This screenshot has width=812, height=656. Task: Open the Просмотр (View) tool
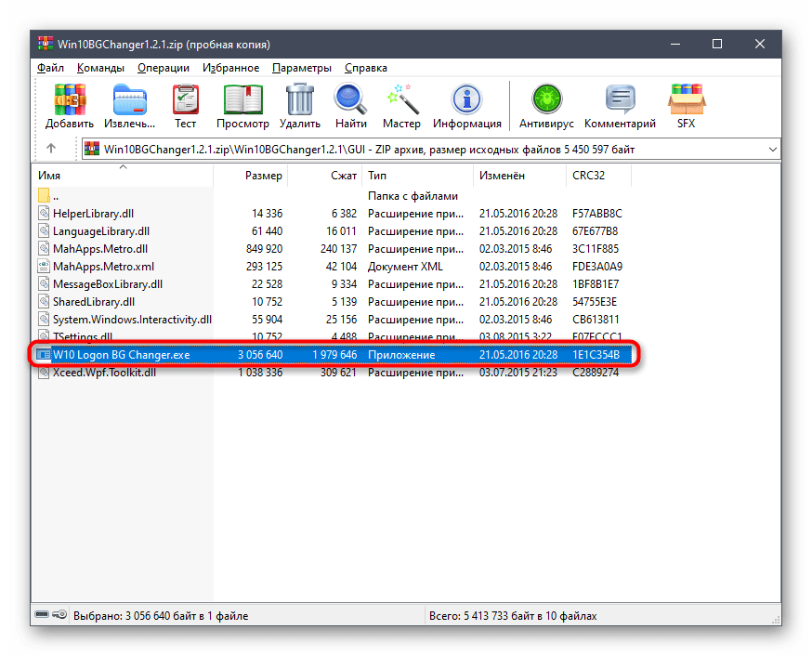coord(242,107)
